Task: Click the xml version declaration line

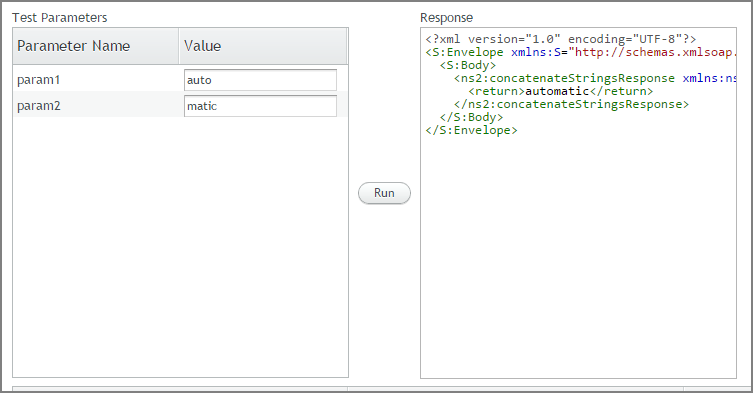Action: 560,39
